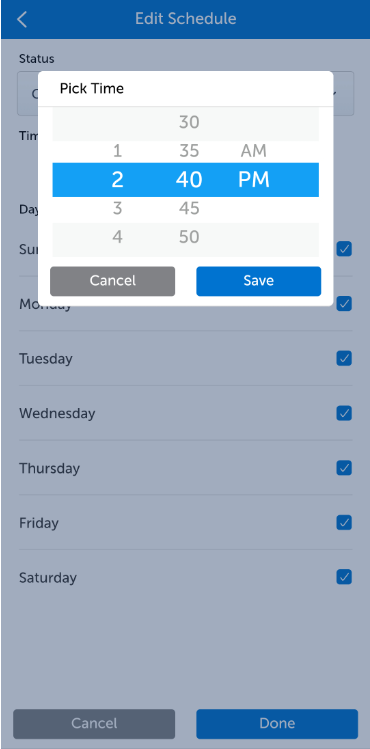This screenshot has height=749, width=370.
Task: Uncheck the Monday checkbox
Action: click(344, 303)
